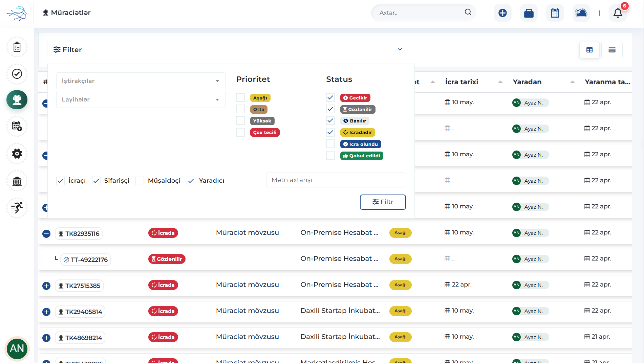Check the Aşağı priority checkbox
This screenshot has width=644, height=363.
pyautogui.click(x=240, y=98)
